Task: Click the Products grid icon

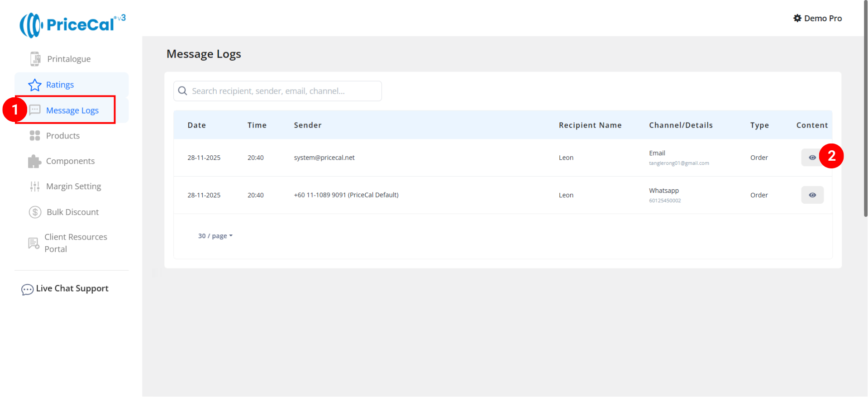Action: click(35, 136)
